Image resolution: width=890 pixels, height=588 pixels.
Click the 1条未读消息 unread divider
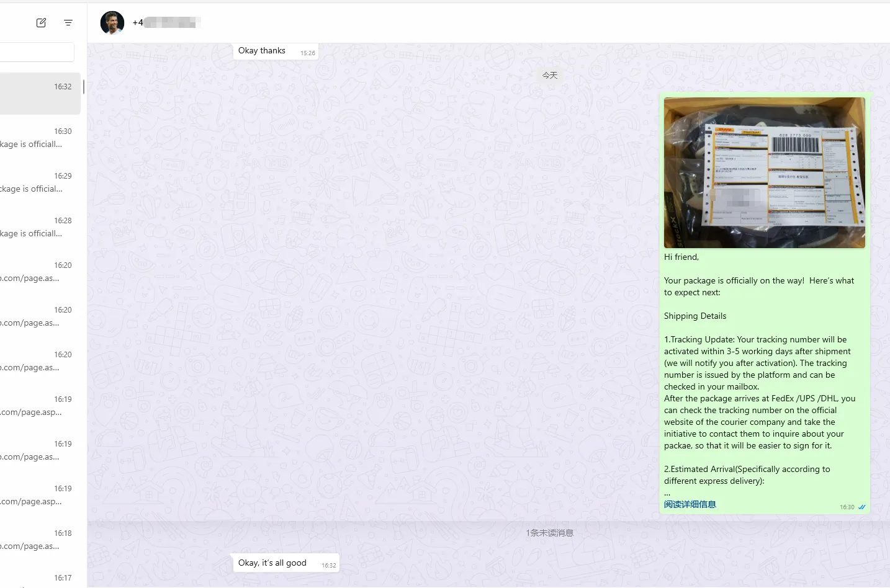(550, 533)
